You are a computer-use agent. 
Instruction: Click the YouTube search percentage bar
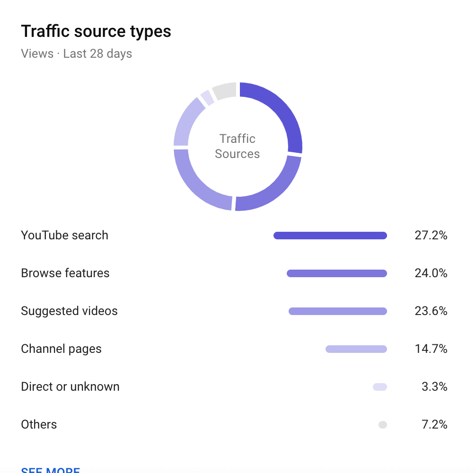[x=330, y=236]
